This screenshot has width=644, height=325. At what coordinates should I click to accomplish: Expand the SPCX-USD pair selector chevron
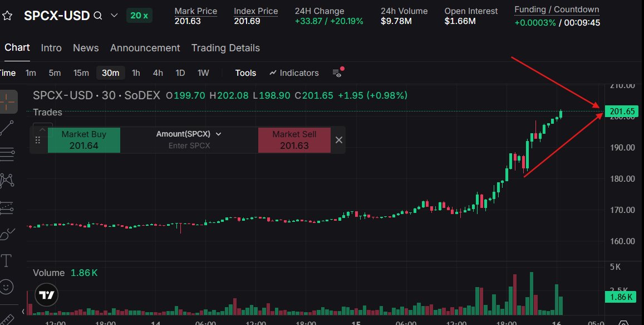[x=114, y=16]
